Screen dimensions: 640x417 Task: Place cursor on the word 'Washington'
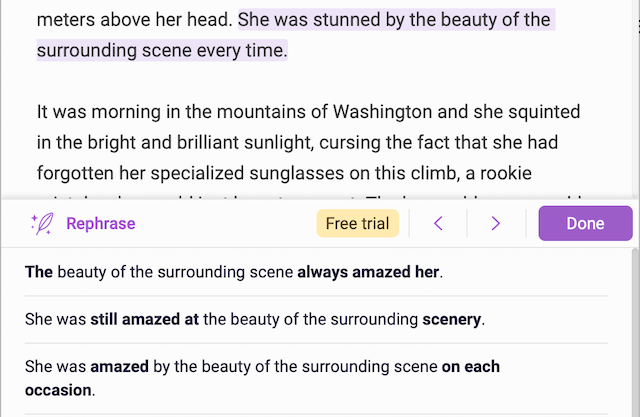tap(382, 112)
